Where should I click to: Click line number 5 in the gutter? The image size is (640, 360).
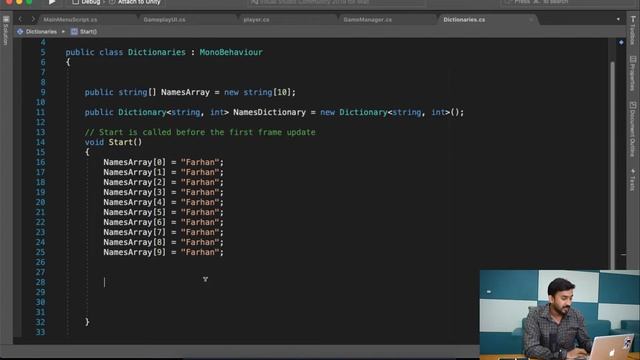click(x=43, y=52)
